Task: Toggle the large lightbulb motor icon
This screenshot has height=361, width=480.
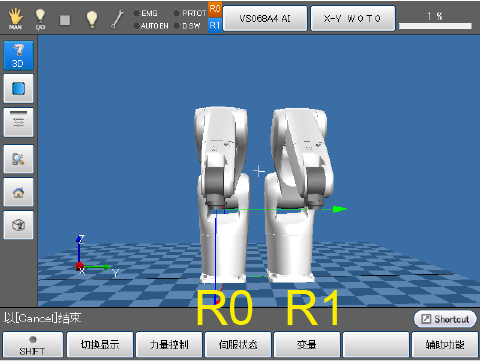Action: click(x=92, y=19)
